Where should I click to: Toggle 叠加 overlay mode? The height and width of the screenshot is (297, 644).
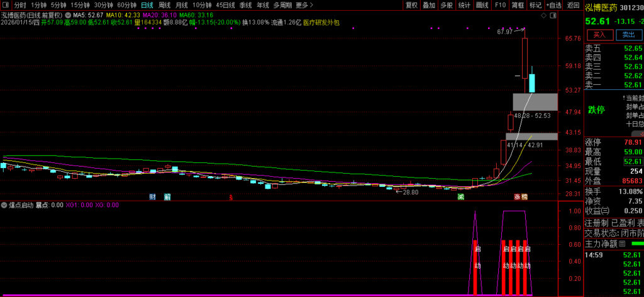[x=429, y=5]
